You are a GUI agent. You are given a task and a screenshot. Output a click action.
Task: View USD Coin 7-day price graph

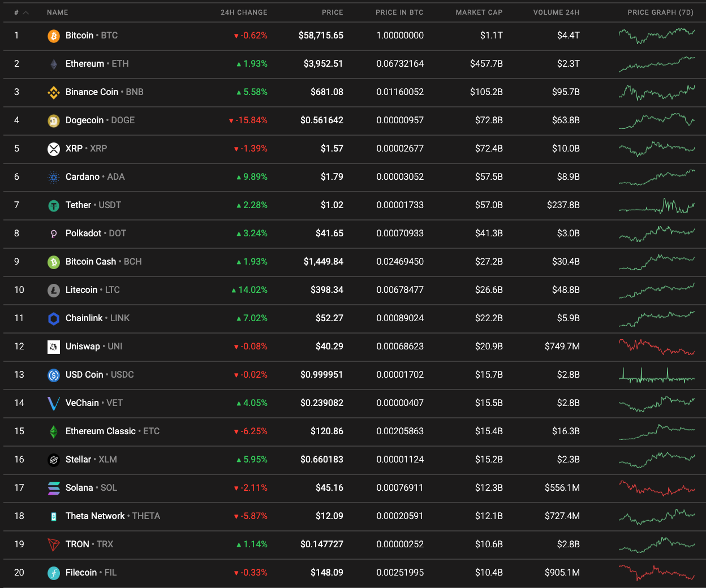(657, 375)
